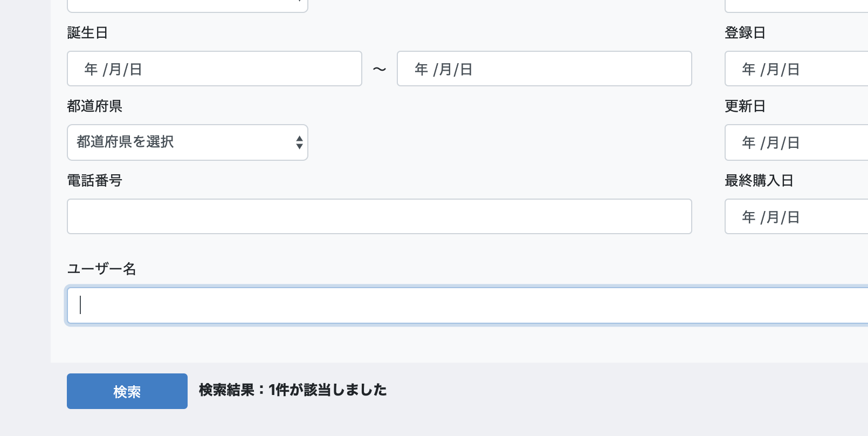Screen dimensions: 868x436
Task: Select day segment of birthday end date
Action: (x=466, y=69)
